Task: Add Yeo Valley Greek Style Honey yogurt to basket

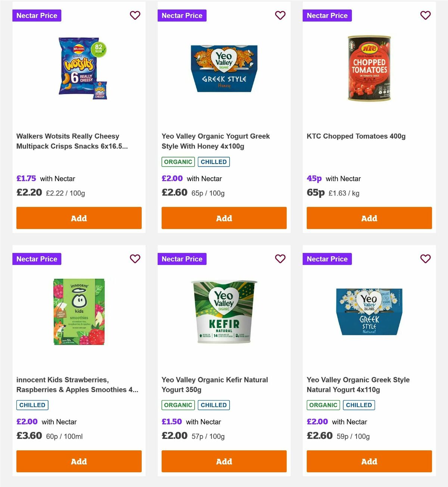Action: click(224, 218)
